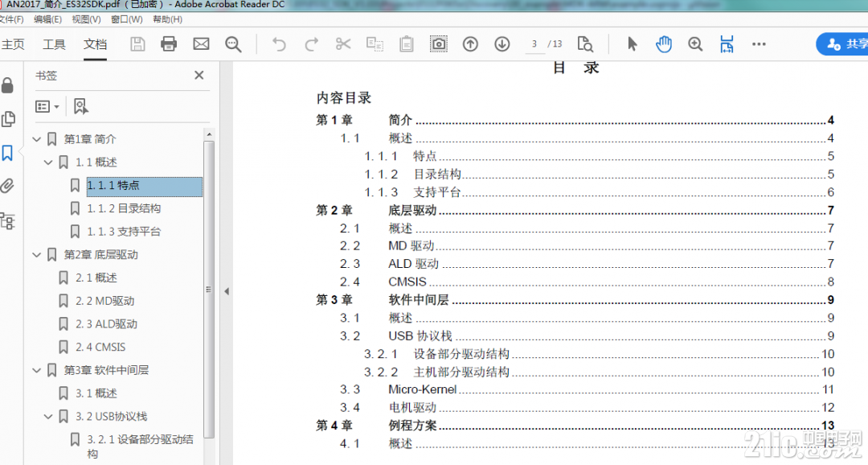
Task: Click the Redo arrow icon
Action: 312,43
